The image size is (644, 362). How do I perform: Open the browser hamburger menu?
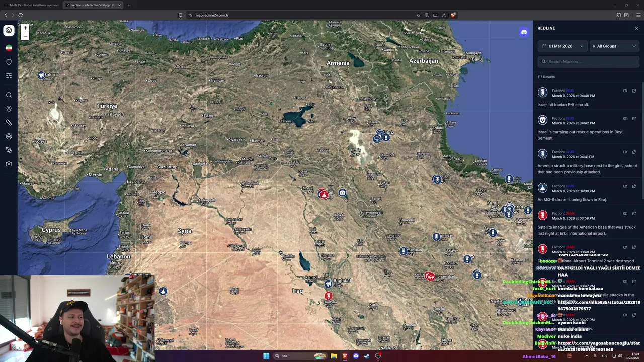click(638, 15)
